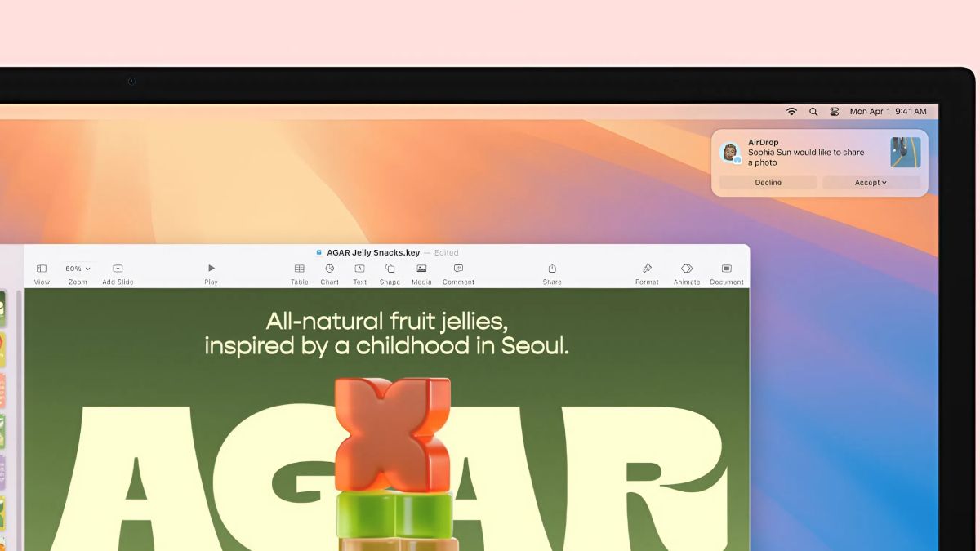The image size is (980, 551).
Task: Open the Accept dropdown in AirDrop notification
Action: click(x=871, y=183)
